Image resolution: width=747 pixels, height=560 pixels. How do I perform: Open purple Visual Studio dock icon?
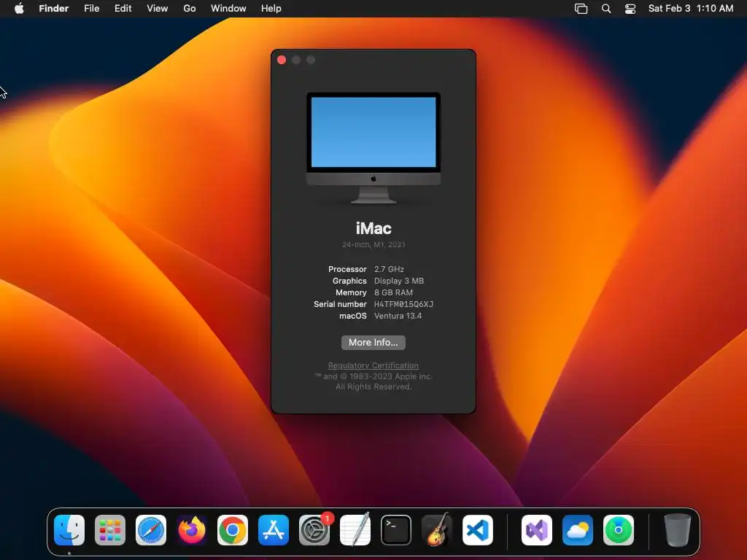pos(537,530)
